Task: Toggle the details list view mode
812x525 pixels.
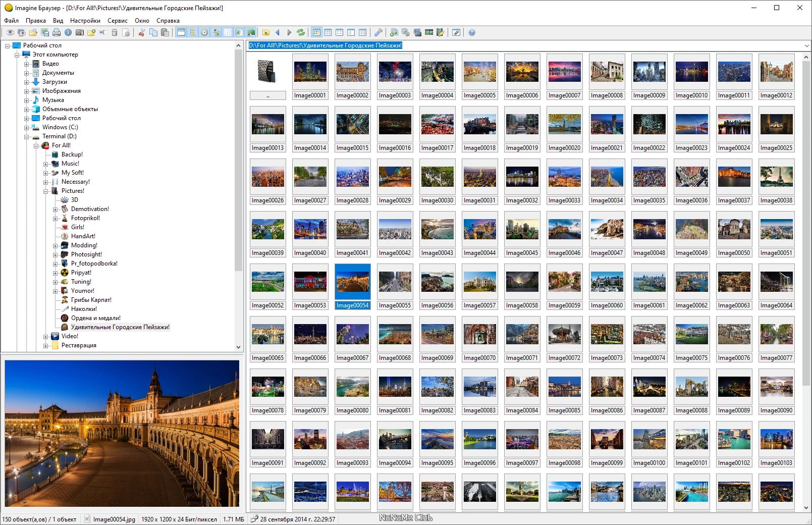Action: pos(362,32)
